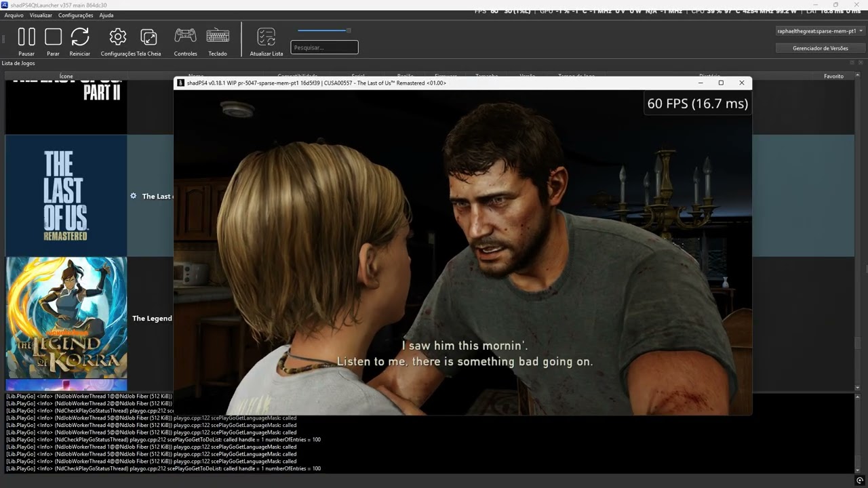Stop emulation using the Parar icon
Screen dimensions: 868x488
coord(53,37)
